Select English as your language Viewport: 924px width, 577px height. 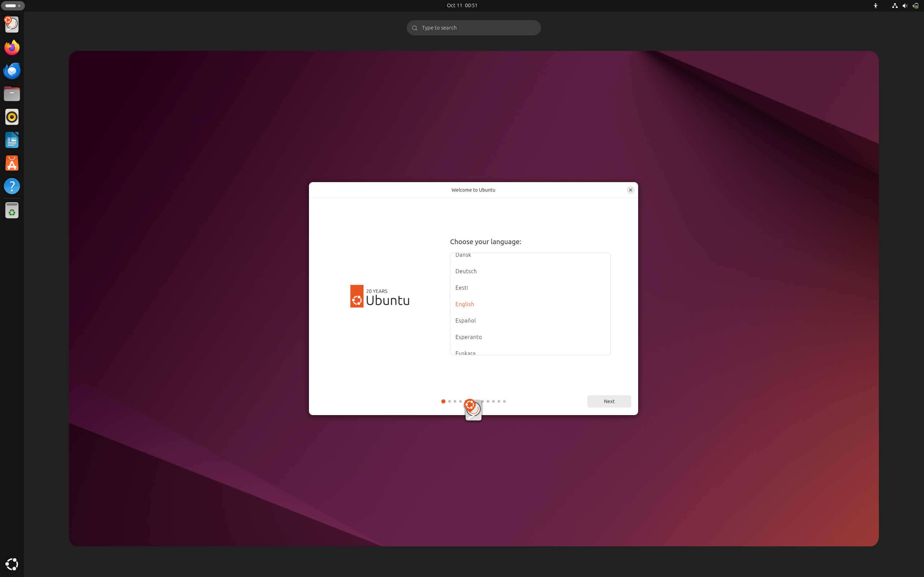(464, 304)
